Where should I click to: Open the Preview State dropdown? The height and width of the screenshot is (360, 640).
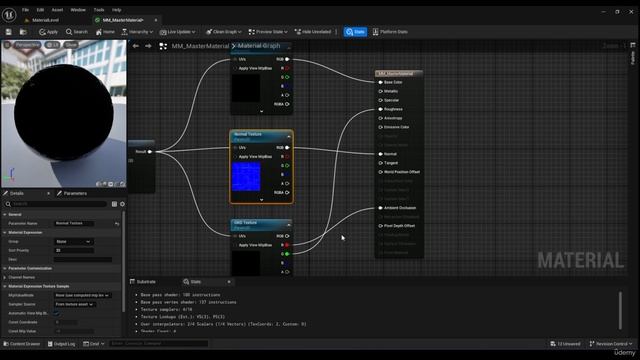[268, 32]
